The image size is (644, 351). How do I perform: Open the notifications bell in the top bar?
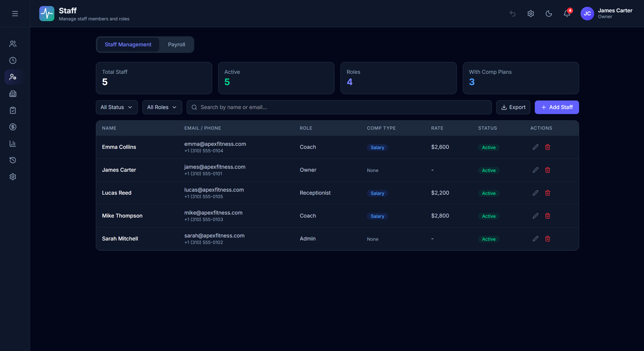566,14
